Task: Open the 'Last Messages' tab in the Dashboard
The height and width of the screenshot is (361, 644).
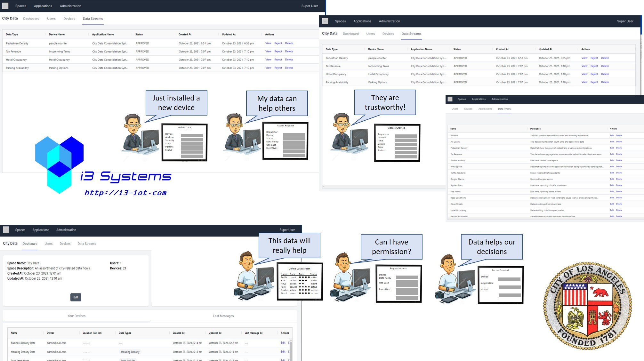Action: coord(223,316)
